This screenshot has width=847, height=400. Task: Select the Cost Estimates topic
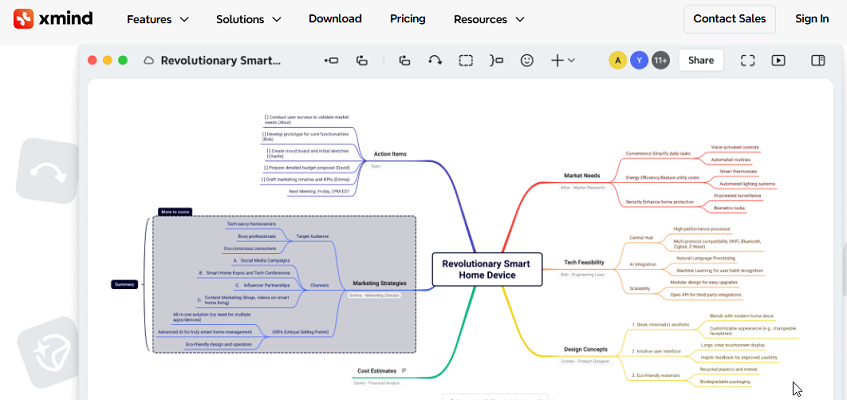[x=377, y=371]
